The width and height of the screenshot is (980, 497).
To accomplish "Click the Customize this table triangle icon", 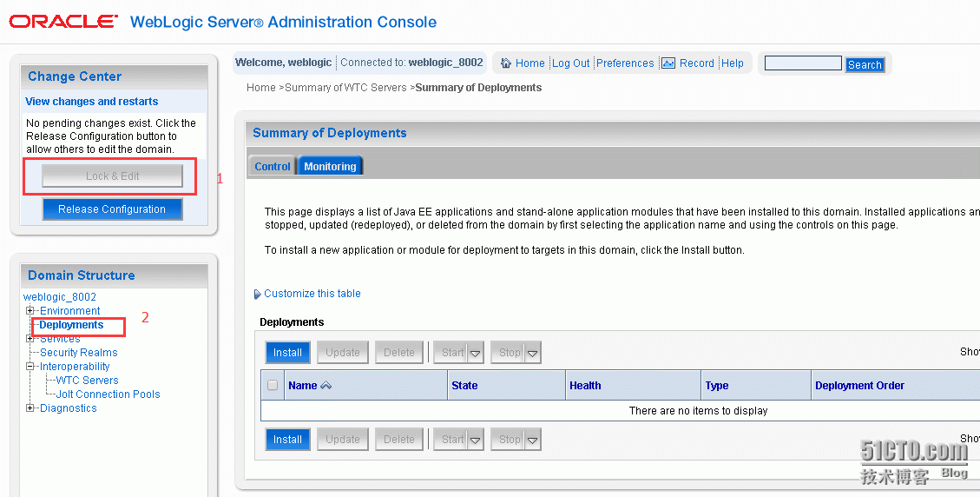I will pyautogui.click(x=257, y=295).
